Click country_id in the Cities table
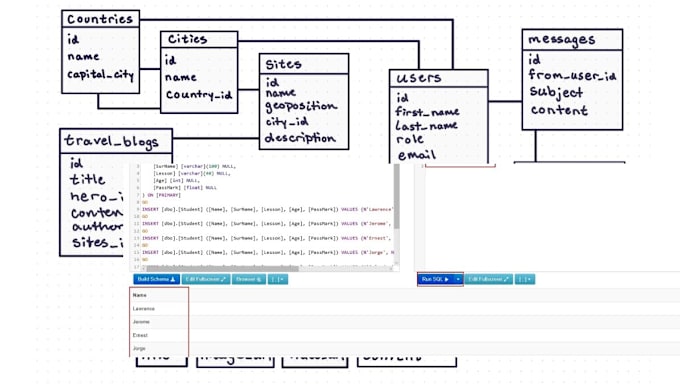 [x=199, y=95]
